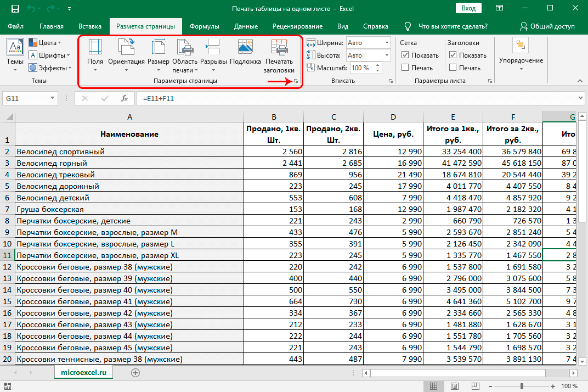The image size is (588, 392).
Task: Switch to Page Layout view icon
Action: pyautogui.click(x=455, y=386)
